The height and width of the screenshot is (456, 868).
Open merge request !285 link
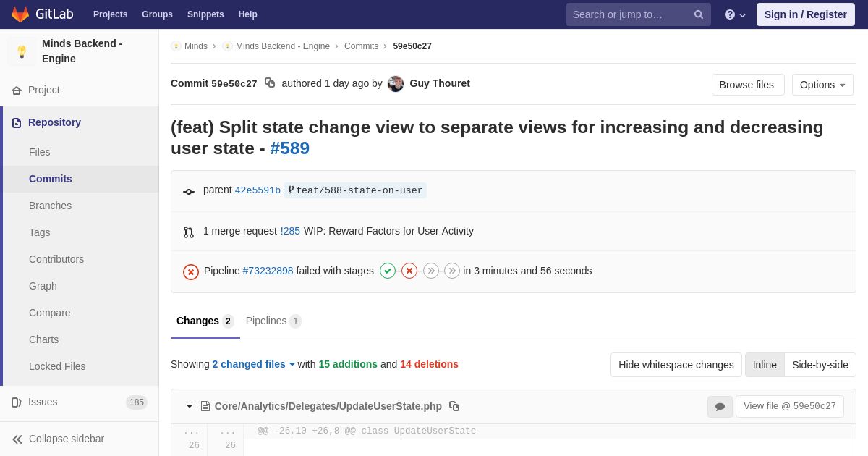pyautogui.click(x=290, y=231)
